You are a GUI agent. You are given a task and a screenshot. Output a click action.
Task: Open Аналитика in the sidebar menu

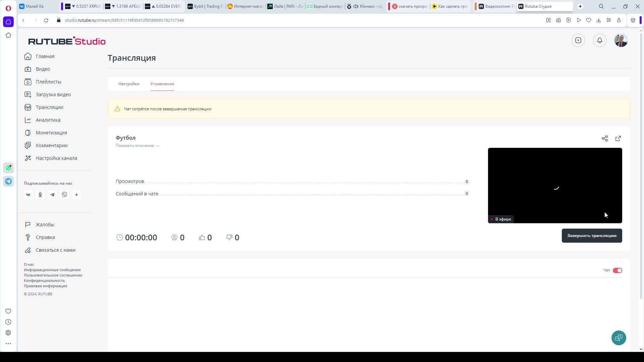pos(48,120)
